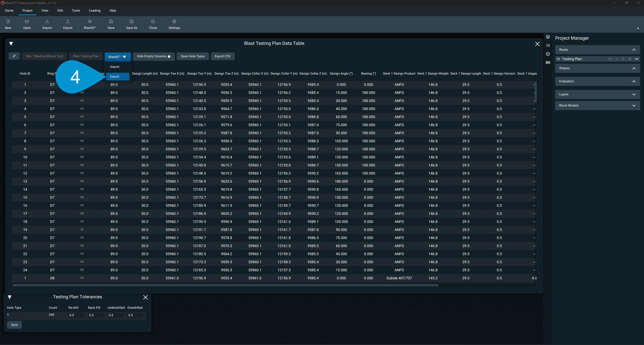Select the layers icon in right sidebar

(x=548, y=37)
